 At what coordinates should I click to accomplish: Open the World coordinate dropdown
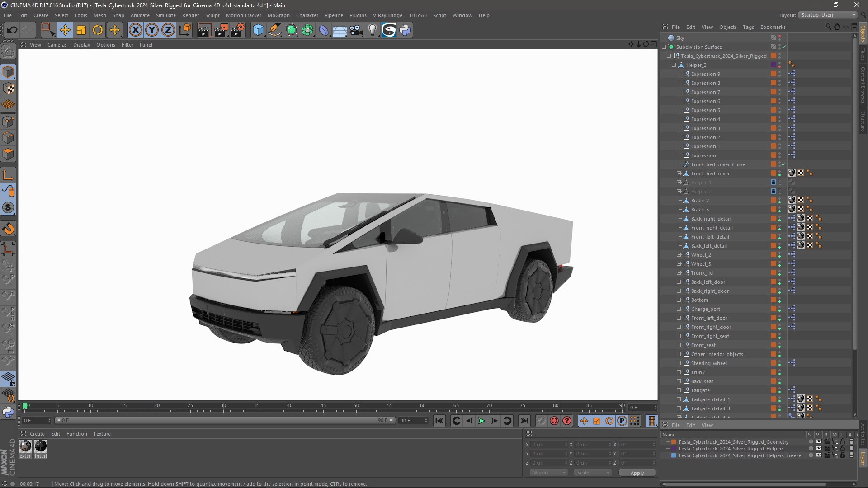[x=549, y=473]
